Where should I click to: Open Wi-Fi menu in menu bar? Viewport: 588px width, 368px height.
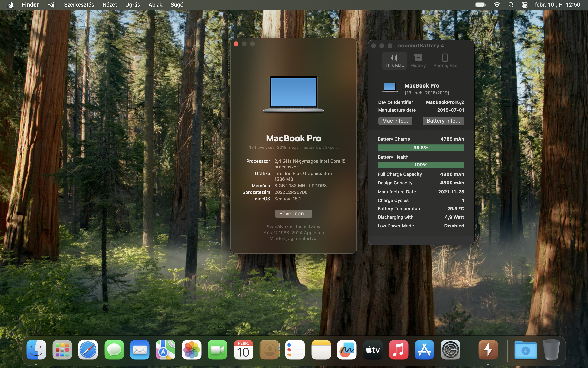[x=497, y=5]
